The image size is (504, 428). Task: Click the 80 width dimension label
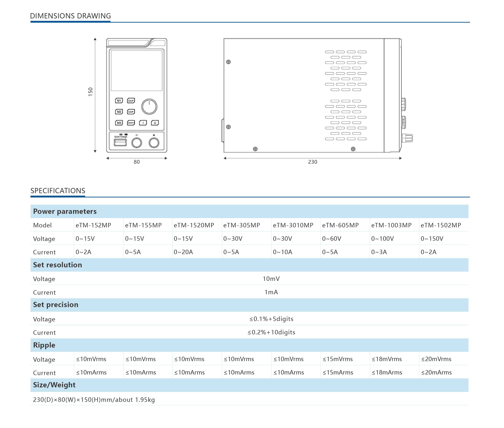137,162
